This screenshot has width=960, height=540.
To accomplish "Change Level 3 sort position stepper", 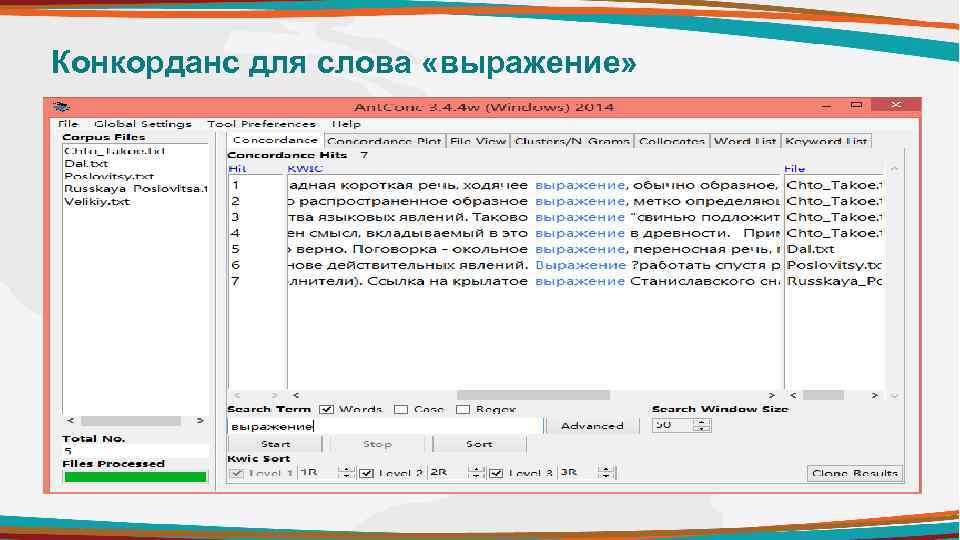I will [606, 473].
